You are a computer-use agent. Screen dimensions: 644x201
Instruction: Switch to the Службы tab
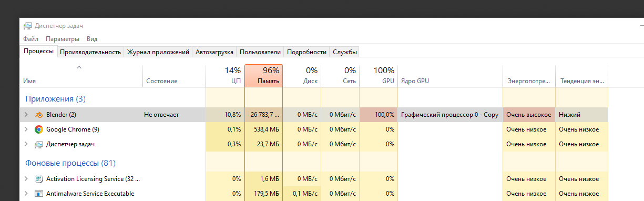click(x=345, y=52)
